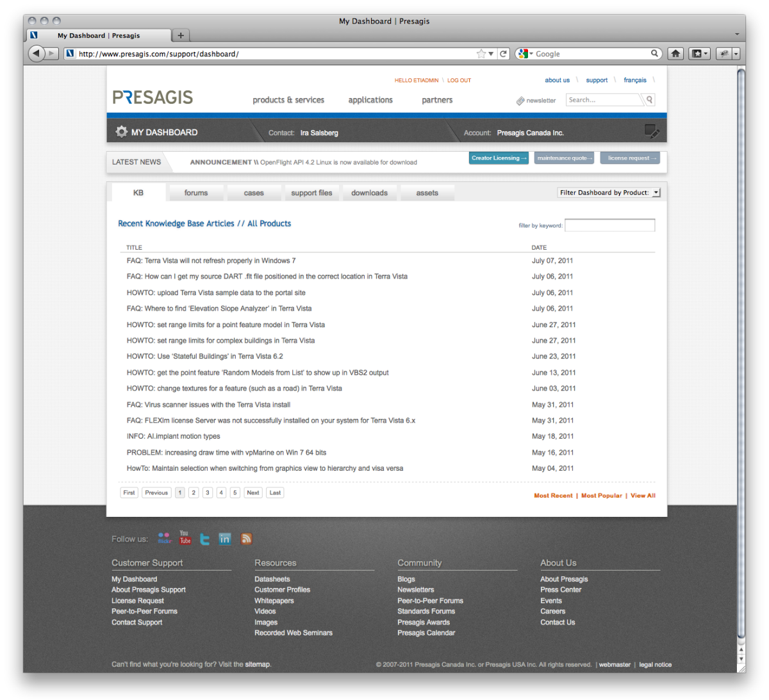Click the Presagis logo
769x700 pixels.
pos(153,97)
